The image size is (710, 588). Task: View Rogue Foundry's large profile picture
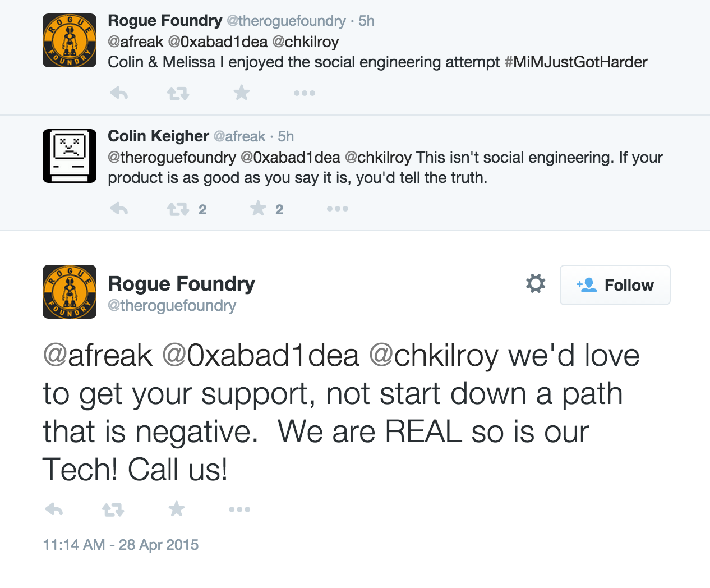[x=70, y=292]
